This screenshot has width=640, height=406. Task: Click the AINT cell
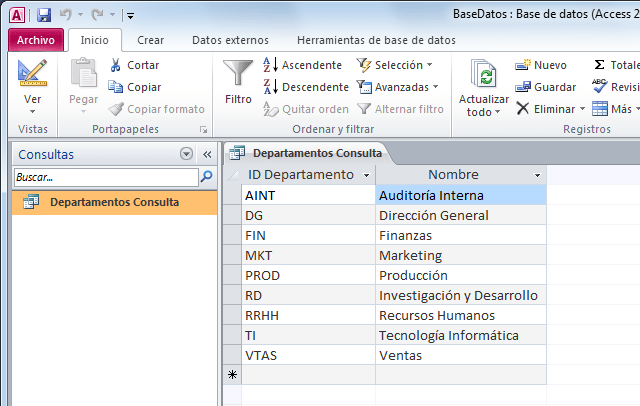pos(309,195)
